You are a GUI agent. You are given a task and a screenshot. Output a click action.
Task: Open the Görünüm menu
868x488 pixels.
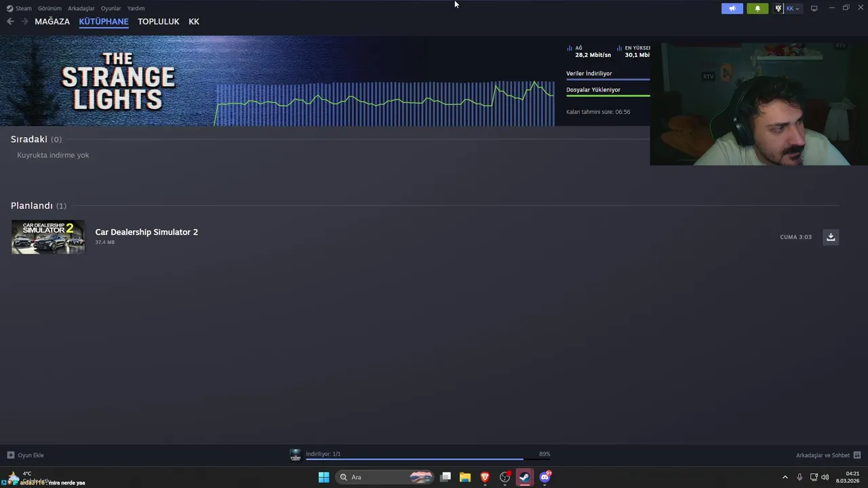click(x=50, y=8)
